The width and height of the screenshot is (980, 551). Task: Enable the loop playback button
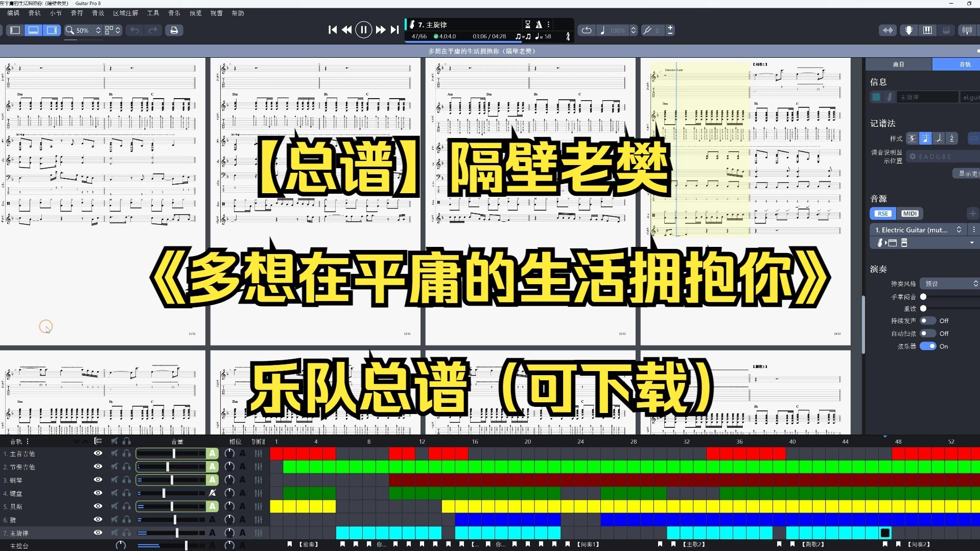click(x=587, y=30)
